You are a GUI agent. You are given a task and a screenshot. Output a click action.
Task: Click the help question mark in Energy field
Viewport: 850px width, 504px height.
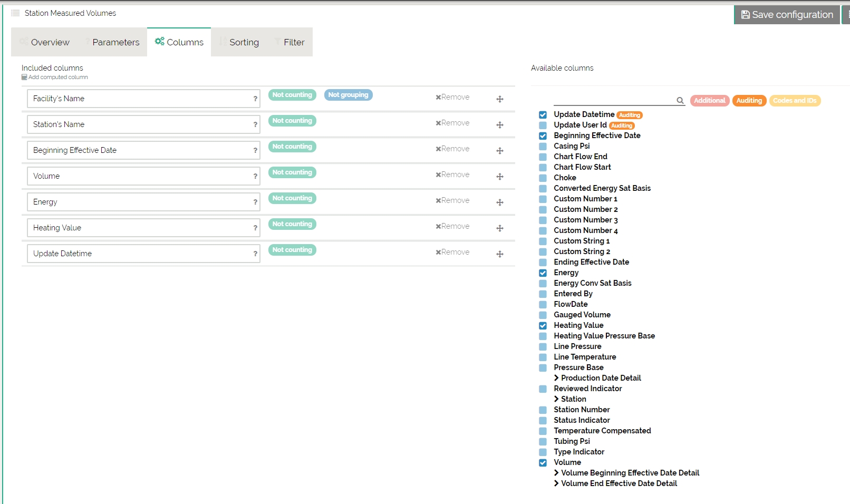(255, 202)
